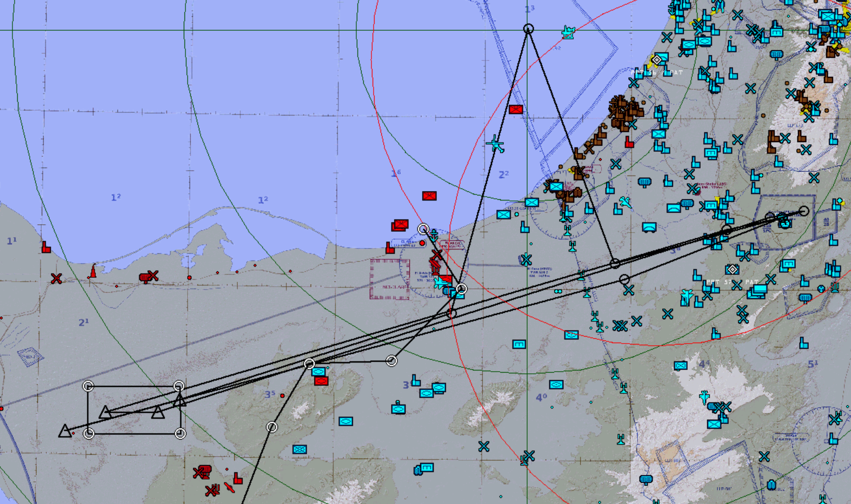Select the grid label 3⁵ on the map

270,395
